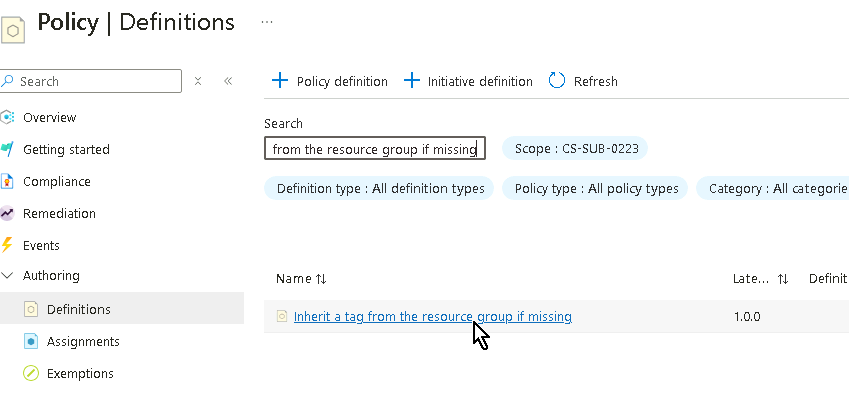Sort the table by Name column
Viewport: 849px width, 407px height.
tap(301, 279)
